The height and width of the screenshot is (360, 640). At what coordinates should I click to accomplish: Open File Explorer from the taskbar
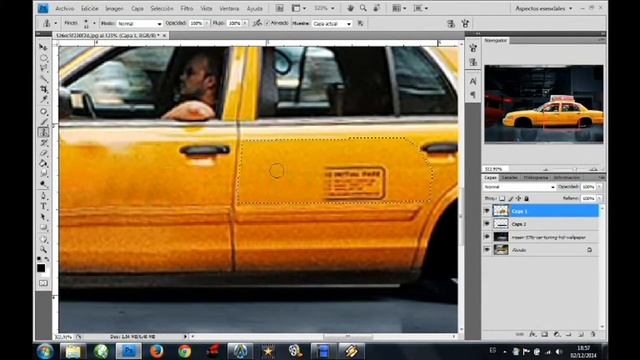(73, 351)
